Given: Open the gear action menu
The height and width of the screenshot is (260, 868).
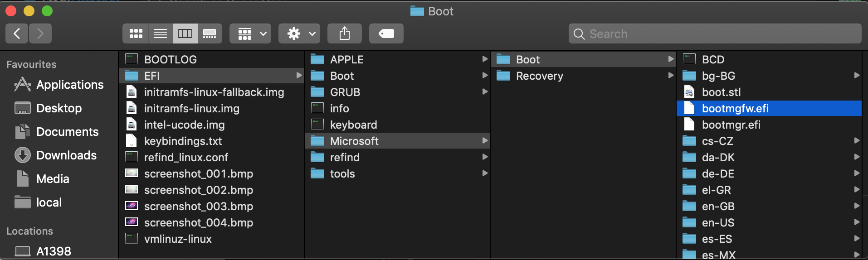Looking at the screenshot, I should coord(299,34).
